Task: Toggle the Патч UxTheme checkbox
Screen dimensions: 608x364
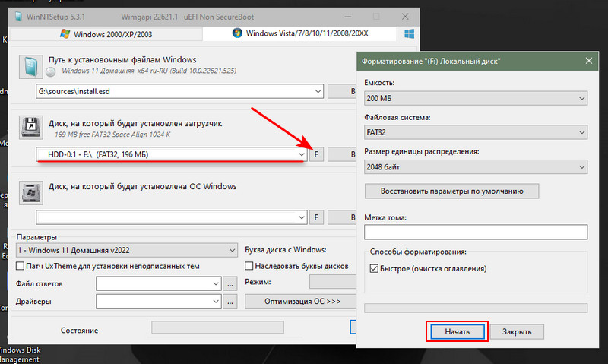Action: click(x=20, y=266)
